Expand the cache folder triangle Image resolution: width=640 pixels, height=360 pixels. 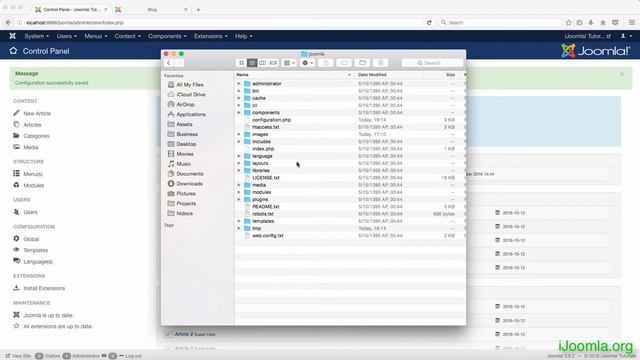pyautogui.click(x=239, y=98)
